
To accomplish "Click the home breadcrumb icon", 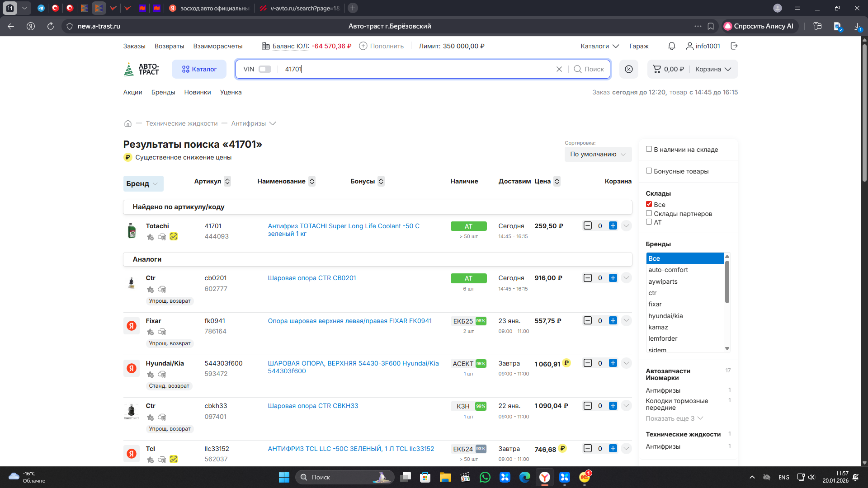I will coord(128,123).
